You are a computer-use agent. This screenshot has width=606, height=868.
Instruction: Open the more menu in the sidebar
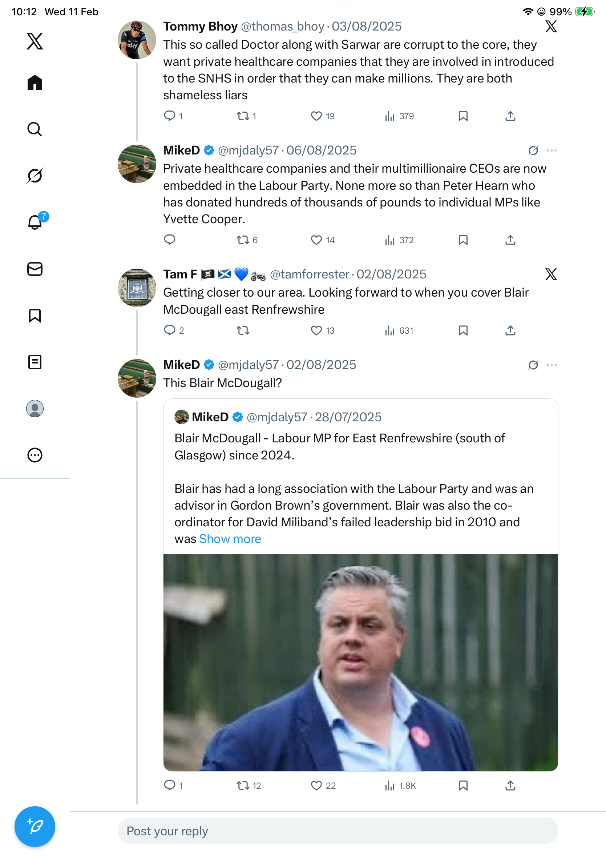[x=35, y=455]
